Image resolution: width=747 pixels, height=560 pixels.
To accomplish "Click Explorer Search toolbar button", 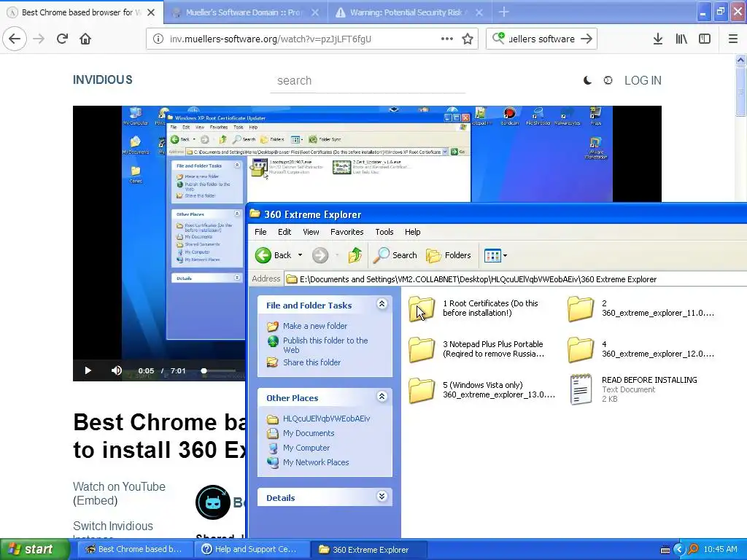I will pyautogui.click(x=395, y=255).
